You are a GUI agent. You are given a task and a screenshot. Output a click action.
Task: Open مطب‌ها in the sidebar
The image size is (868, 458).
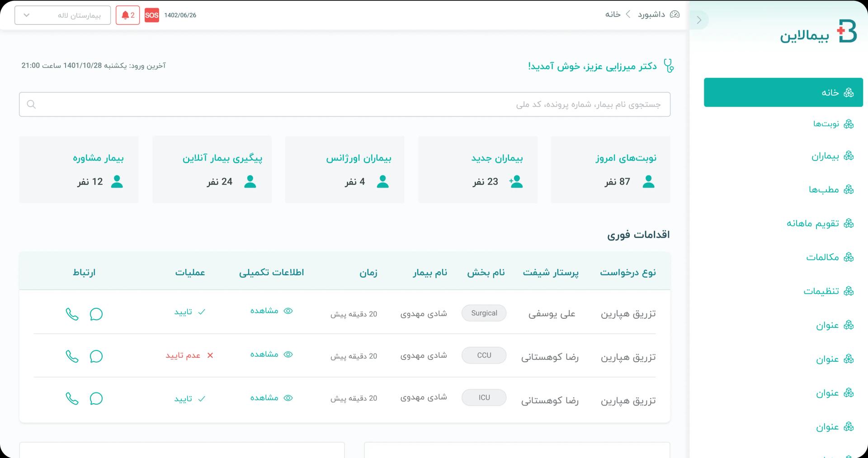click(831, 189)
